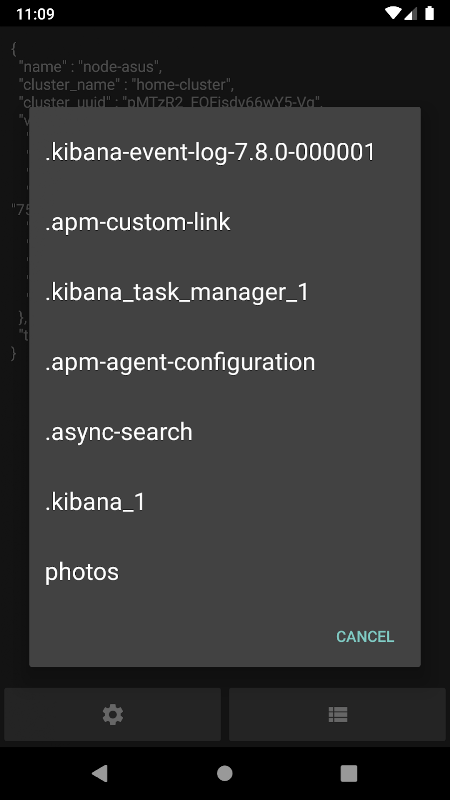Tap the list view icon button

(x=337, y=714)
